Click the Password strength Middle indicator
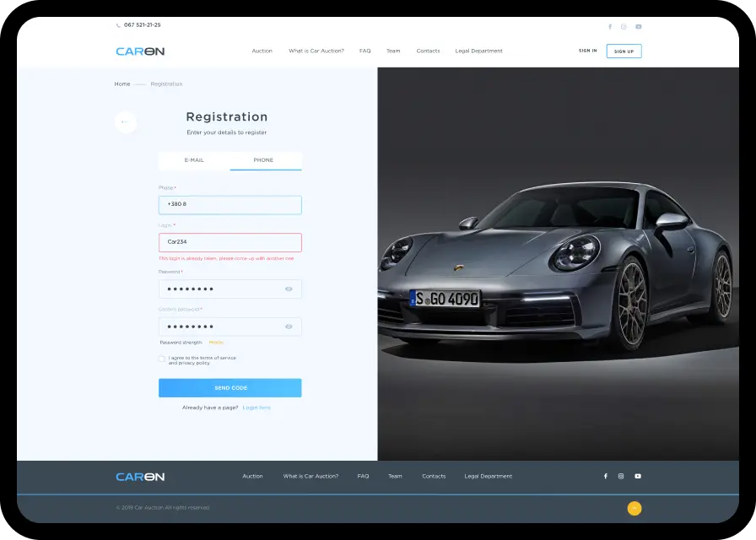The width and height of the screenshot is (756, 540). 216,343
